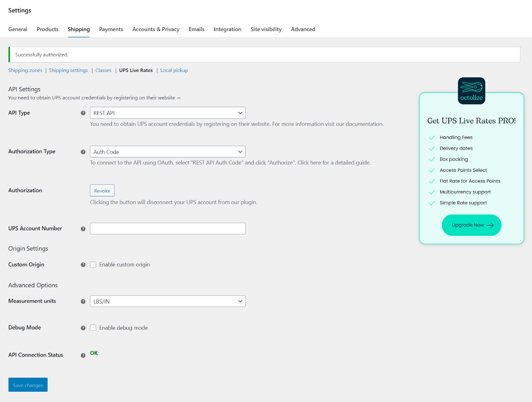Switch to the Emails tab
The image size is (532, 402).
click(x=197, y=29)
